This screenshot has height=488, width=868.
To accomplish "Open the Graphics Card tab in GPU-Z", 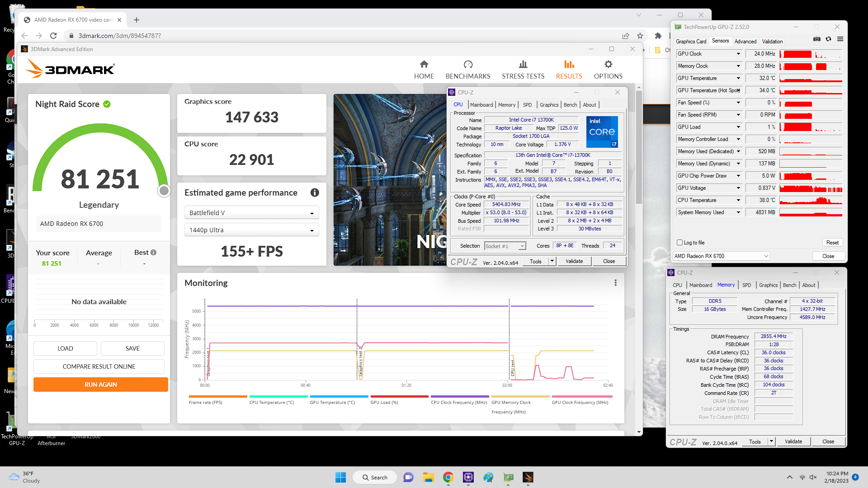I will 691,41.
